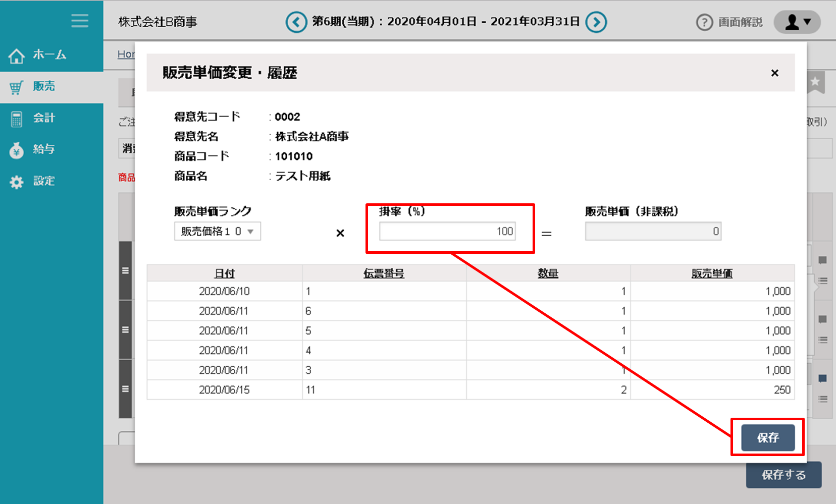This screenshot has width=836, height=504.
Task: Sort table by 販売単価 column header
Action: point(712,273)
